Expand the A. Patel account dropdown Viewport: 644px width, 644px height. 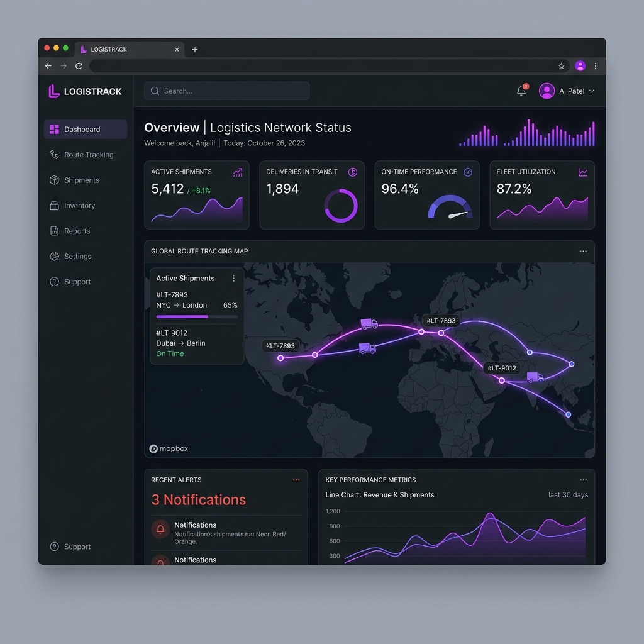[591, 91]
